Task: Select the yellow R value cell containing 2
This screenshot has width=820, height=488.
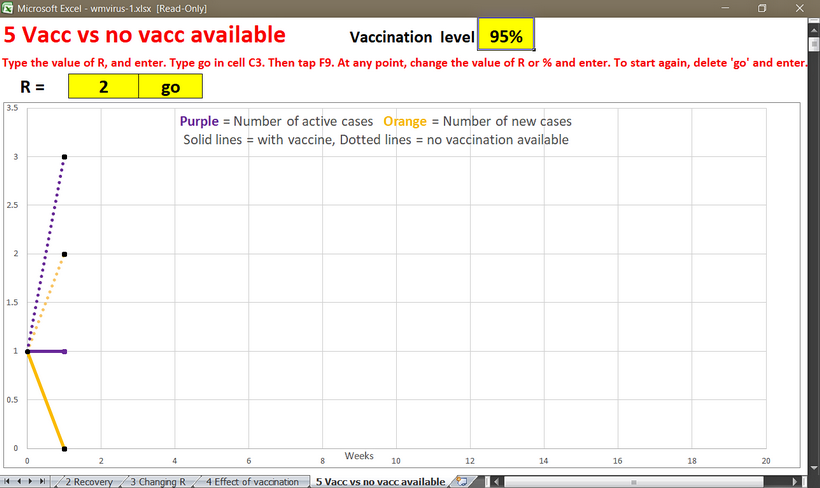Action: tap(103, 87)
